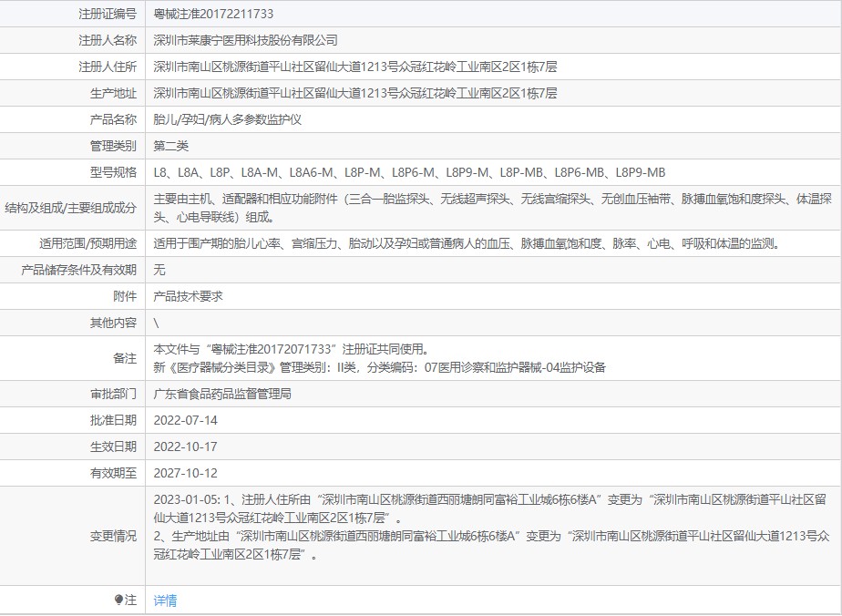Click the 审批部门 label
Viewport: 842px width, 616px height.
pos(113,394)
